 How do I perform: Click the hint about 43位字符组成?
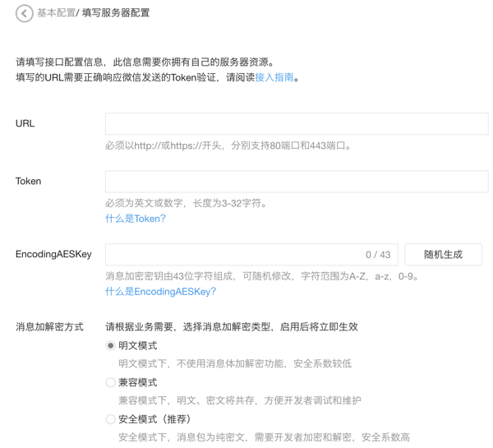[262, 276]
